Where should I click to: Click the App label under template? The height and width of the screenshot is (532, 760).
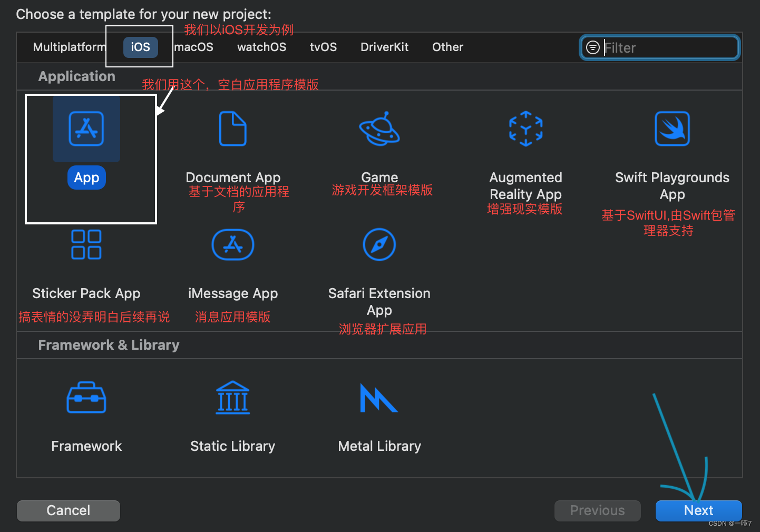86,178
